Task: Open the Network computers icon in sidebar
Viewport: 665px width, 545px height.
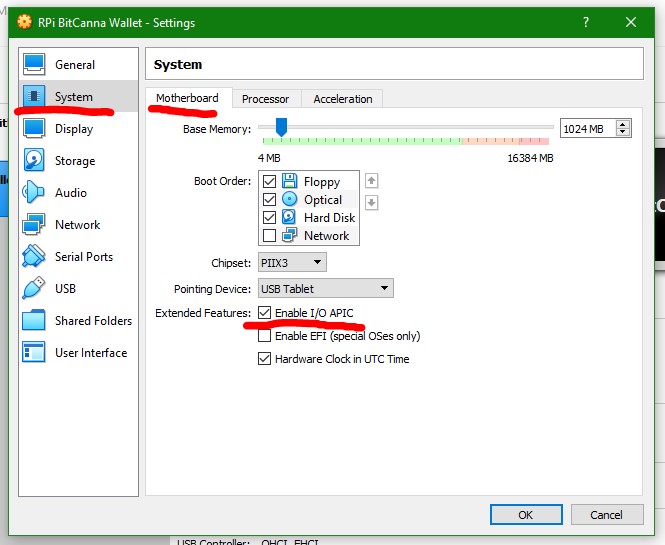Action: coord(34,224)
